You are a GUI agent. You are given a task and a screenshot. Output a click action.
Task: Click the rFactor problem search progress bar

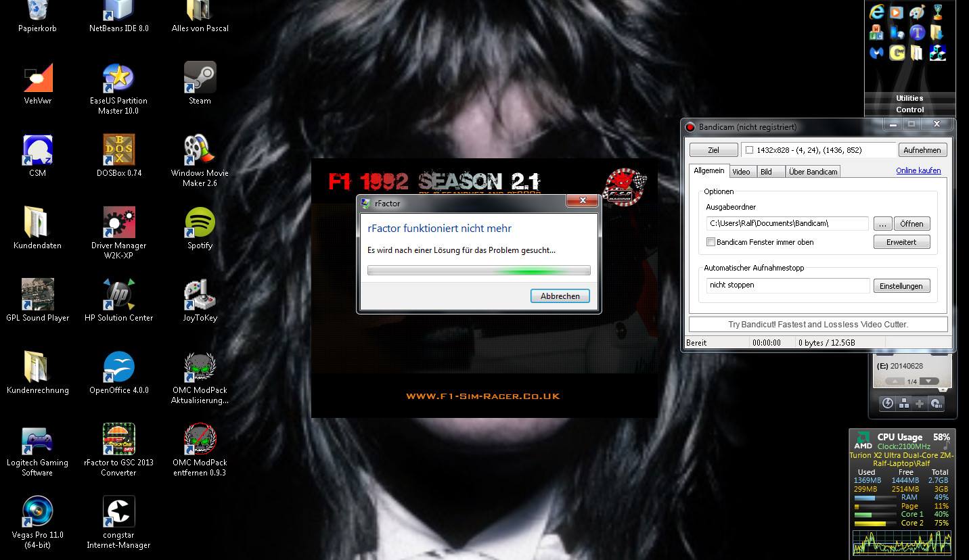coord(478,271)
